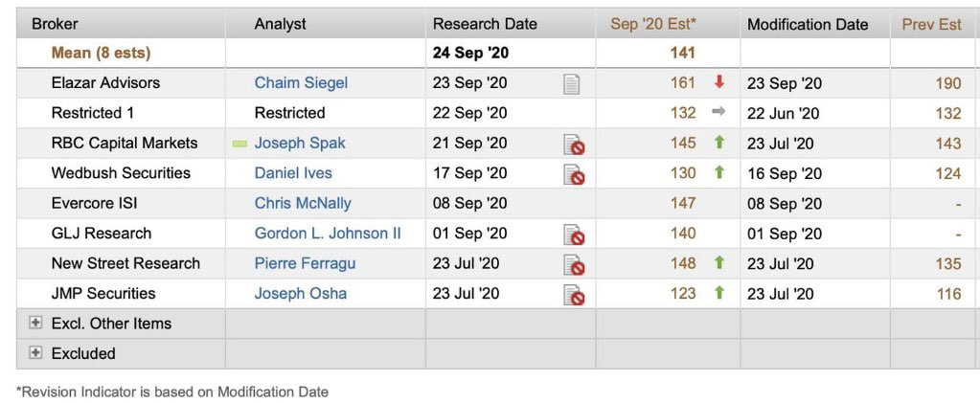
Task: Click GLJ Research restricted document icon
Action: tap(574, 235)
